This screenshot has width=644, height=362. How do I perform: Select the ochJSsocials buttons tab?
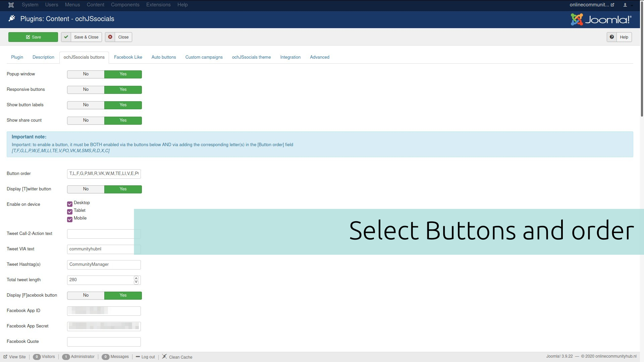click(x=84, y=57)
